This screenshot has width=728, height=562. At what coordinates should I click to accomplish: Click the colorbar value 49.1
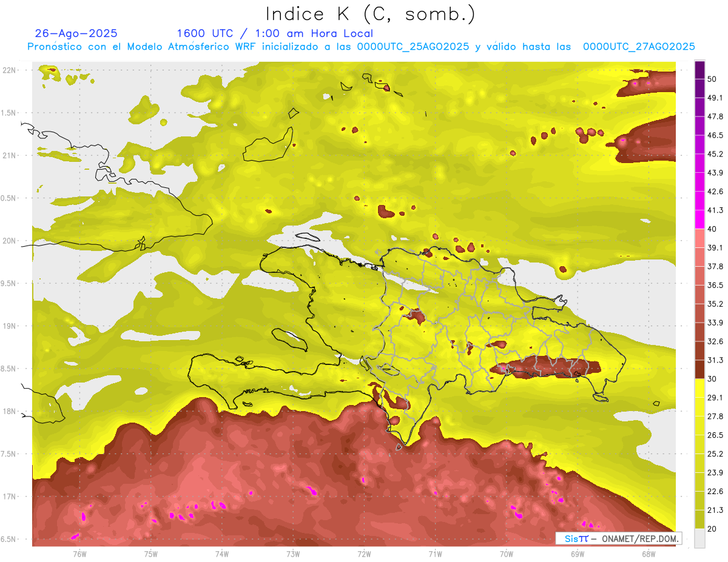coord(715,98)
